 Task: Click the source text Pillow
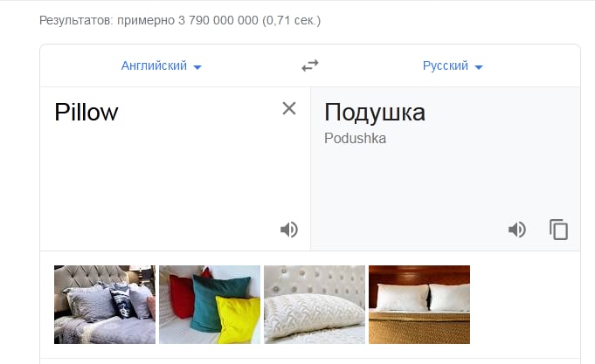[x=86, y=113]
